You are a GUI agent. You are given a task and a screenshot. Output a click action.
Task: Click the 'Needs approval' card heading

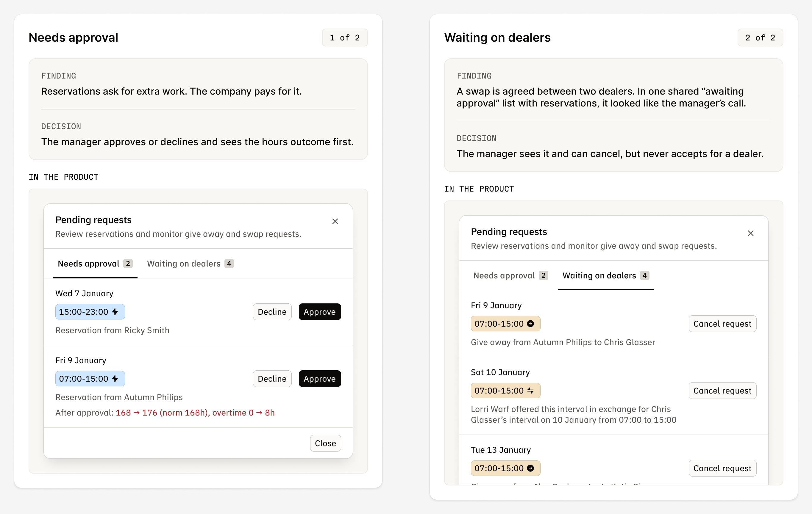(x=74, y=37)
